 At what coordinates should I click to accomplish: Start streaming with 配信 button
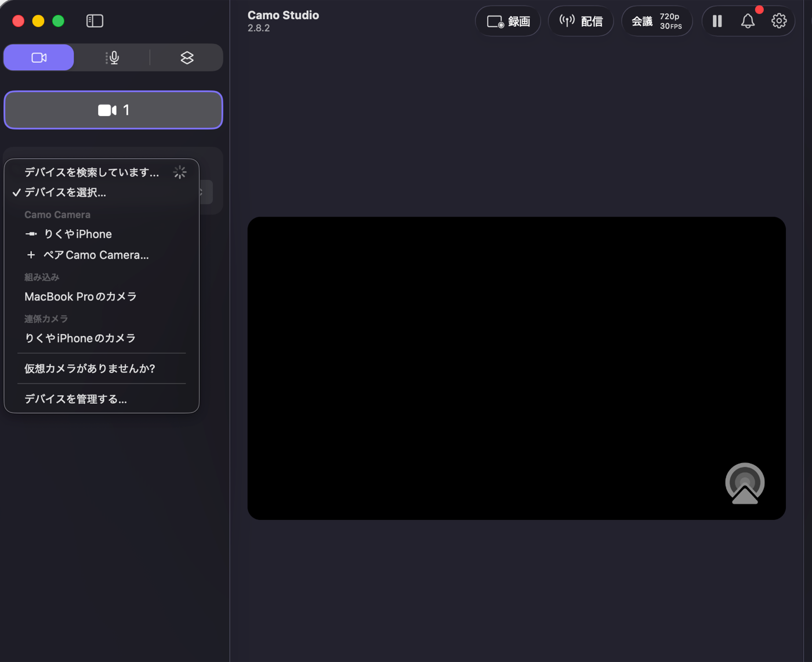point(581,21)
